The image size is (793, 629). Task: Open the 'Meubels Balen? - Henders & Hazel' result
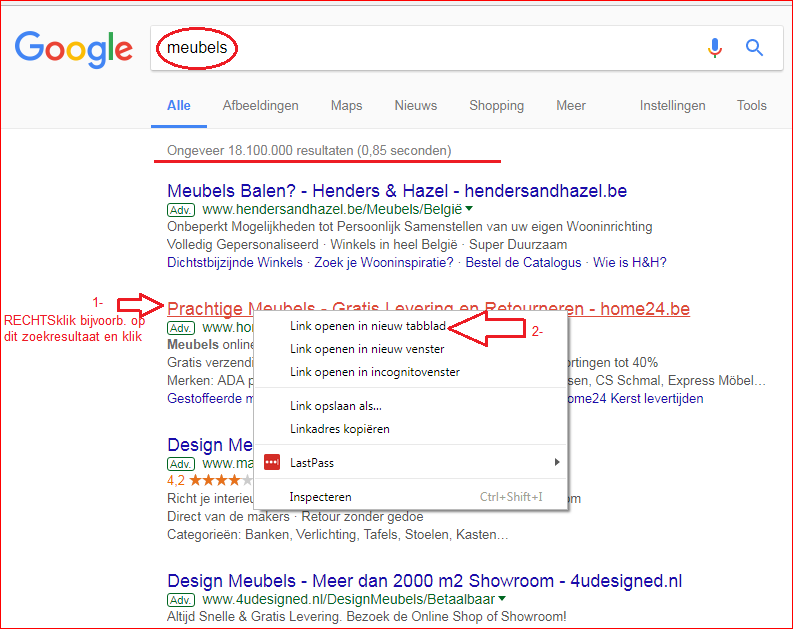[397, 190]
